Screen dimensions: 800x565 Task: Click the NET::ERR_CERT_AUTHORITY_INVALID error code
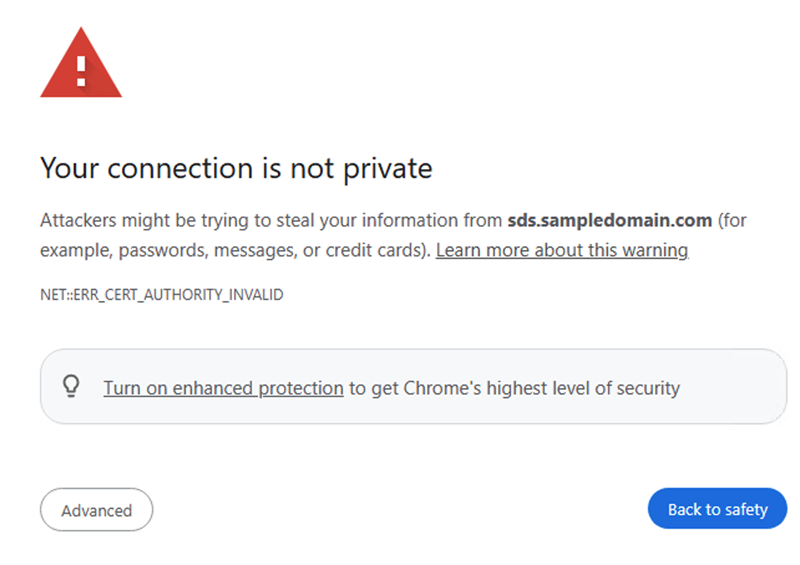(161, 296)
